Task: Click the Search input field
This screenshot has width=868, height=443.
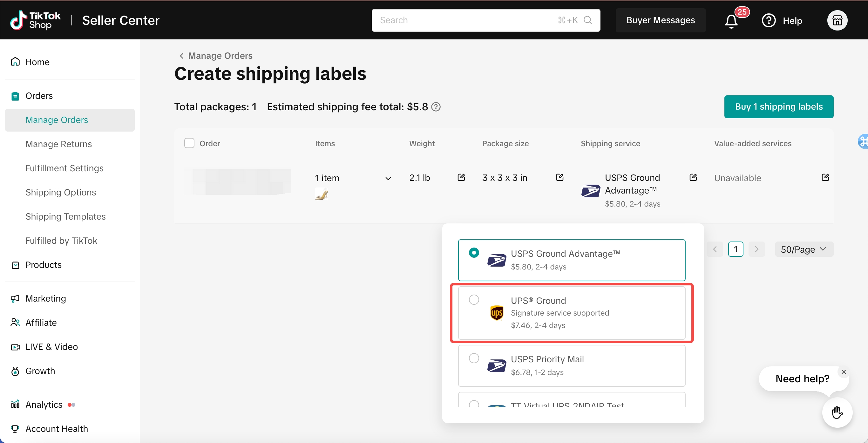Action: 465,20
